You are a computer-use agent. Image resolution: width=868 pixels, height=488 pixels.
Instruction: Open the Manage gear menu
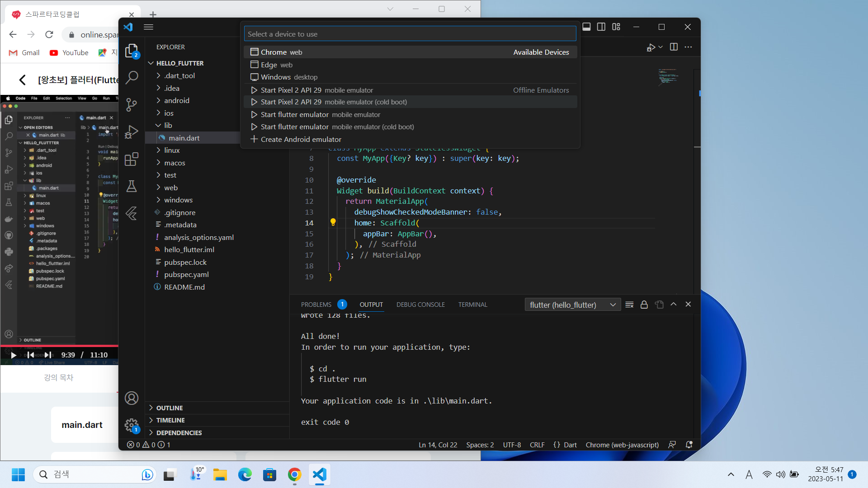click(132, 425)
